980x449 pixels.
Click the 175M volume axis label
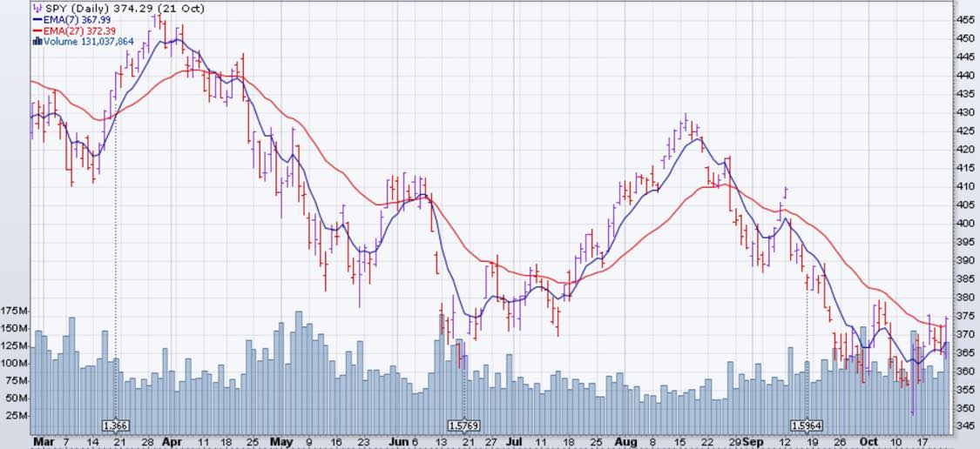[16, 311]
